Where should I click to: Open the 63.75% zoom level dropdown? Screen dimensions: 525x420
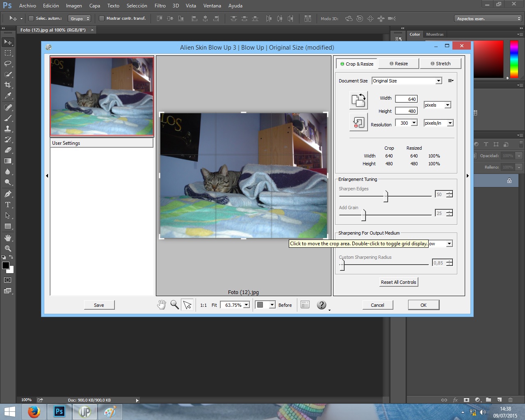click(235, 305)
